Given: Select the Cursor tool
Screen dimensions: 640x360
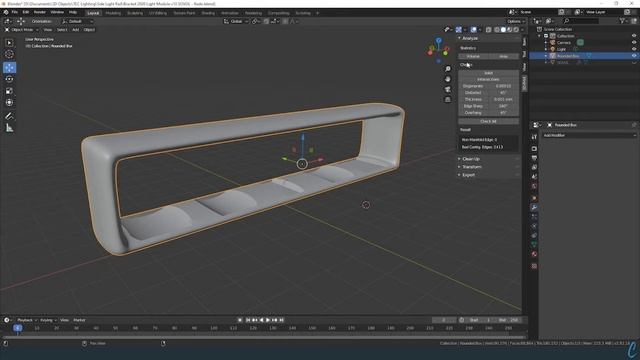Looking at the screenshot, I should [9, 54].
